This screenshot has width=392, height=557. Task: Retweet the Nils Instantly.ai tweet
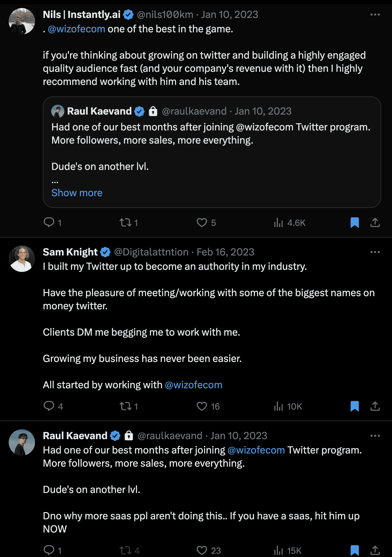[125, 223]
